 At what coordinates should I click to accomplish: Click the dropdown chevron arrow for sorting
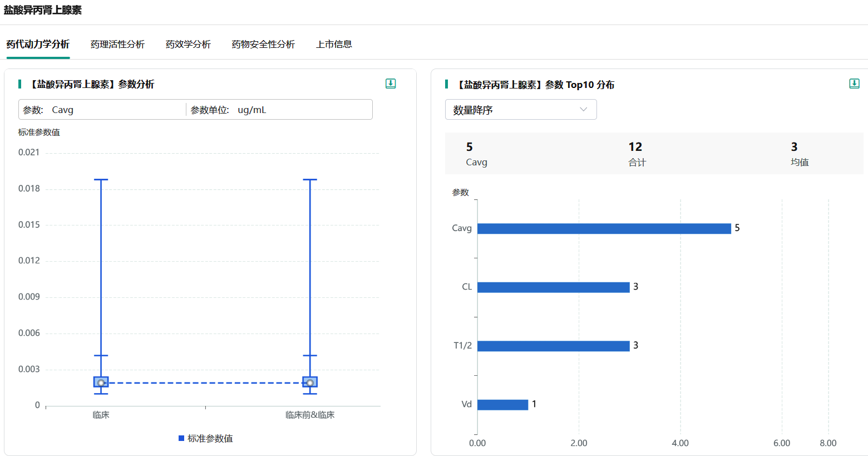583,110
